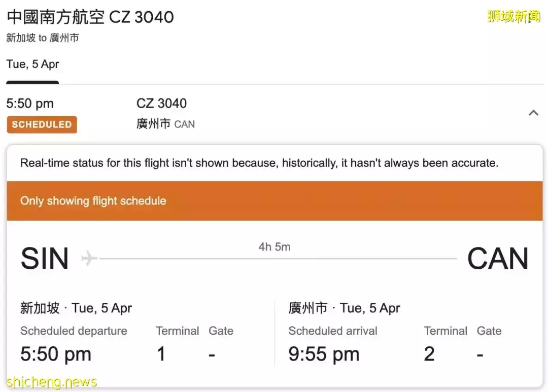
Task: Click the 狮城新闻 logo in top right corner
Action: point(514,15)
